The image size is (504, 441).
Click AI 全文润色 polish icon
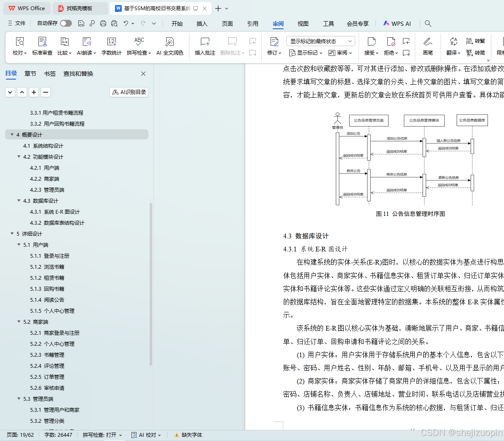tap(170, 42)
